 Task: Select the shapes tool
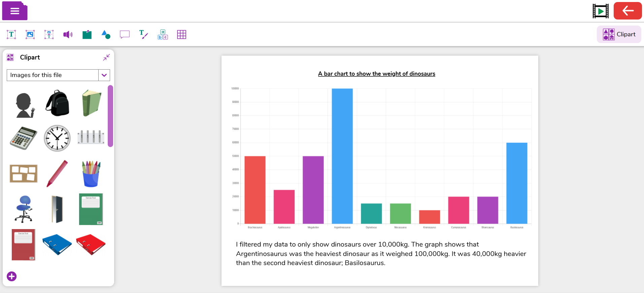pyautogui.click(x=106, y=34)
